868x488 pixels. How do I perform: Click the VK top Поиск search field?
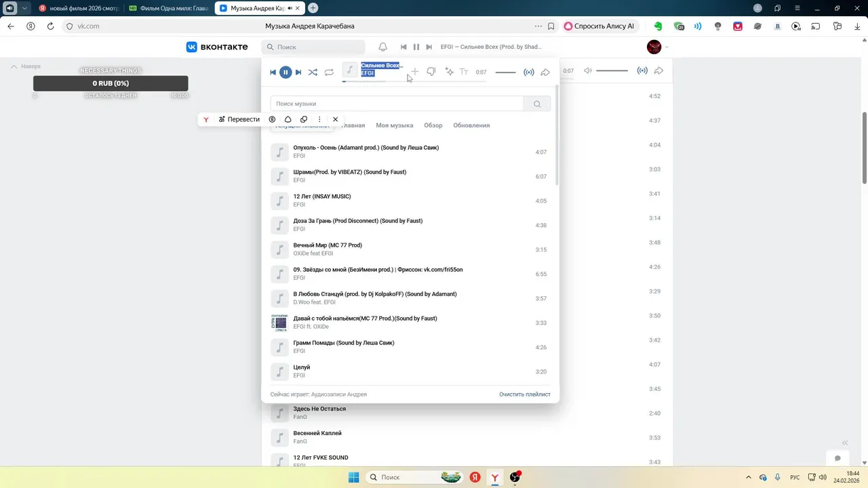(x=313, y=47)
